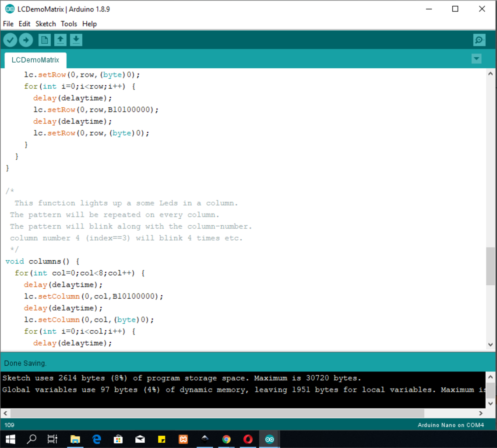Expand the tab options dropdown arrow
This screenshot has width=497, height=448.
476,59
